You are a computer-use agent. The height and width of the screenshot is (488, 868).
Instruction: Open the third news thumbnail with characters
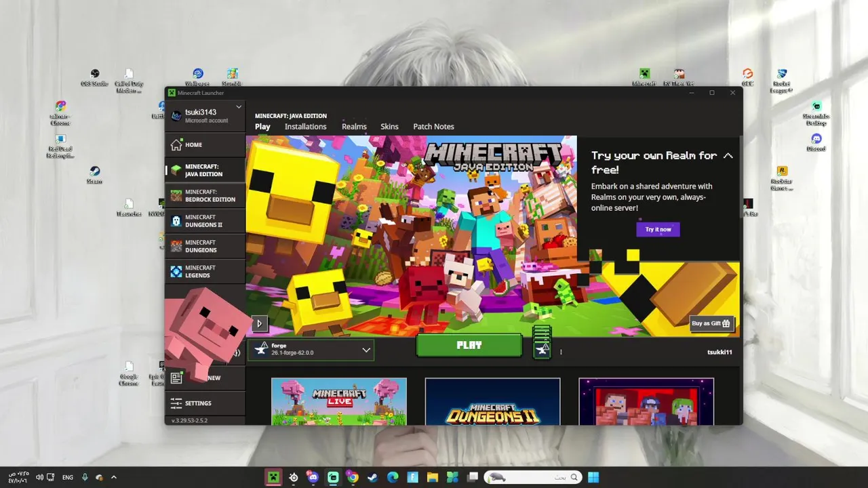(646, 401)
